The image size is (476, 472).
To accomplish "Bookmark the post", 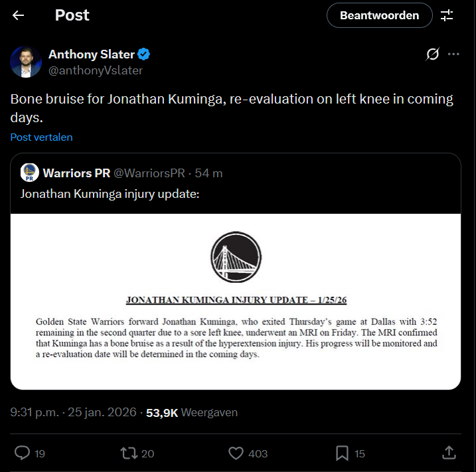I will pyautogui.click(x=342, y=453).
